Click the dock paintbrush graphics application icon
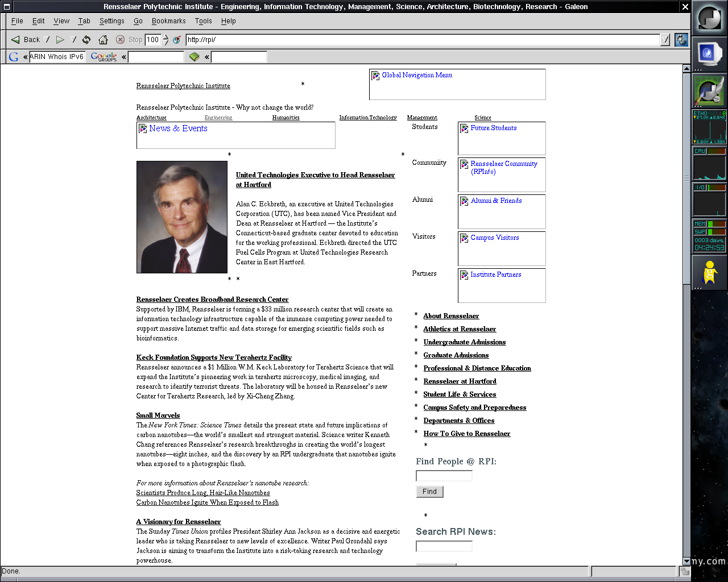Screen dimensions: 728x582 (709, 90)
